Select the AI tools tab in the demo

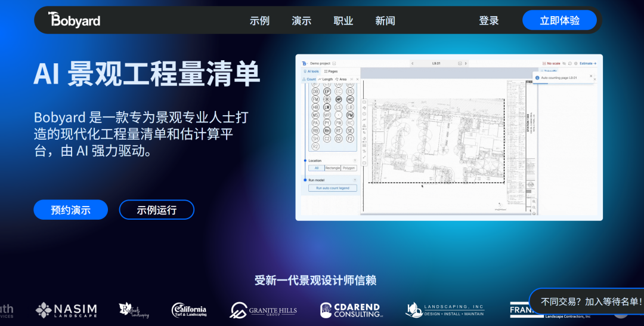point(311,72)
